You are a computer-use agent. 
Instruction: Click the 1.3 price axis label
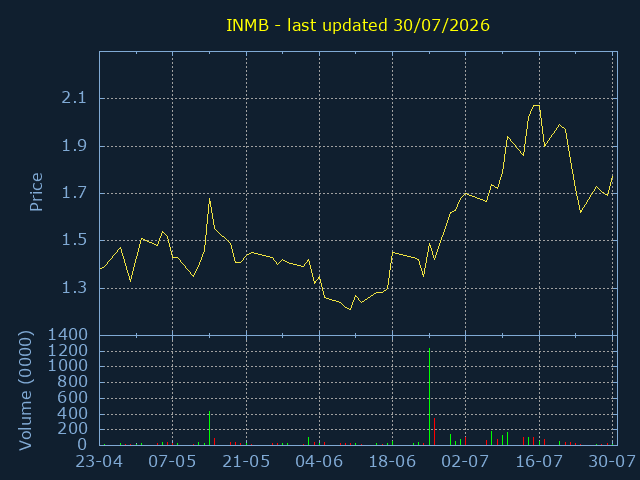click(x=74, y=288)
